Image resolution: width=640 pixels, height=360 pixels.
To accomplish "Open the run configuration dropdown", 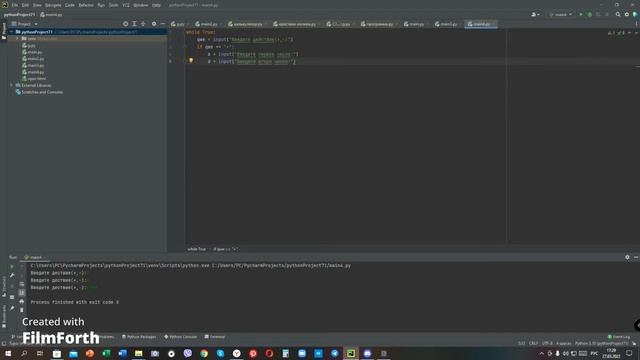I will [561, 15].
